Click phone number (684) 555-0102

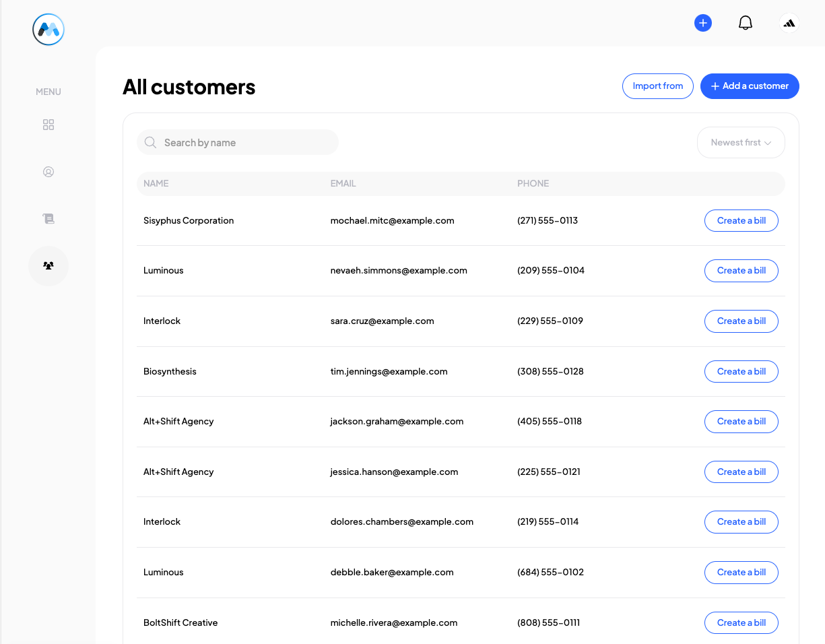click(550, 573)
